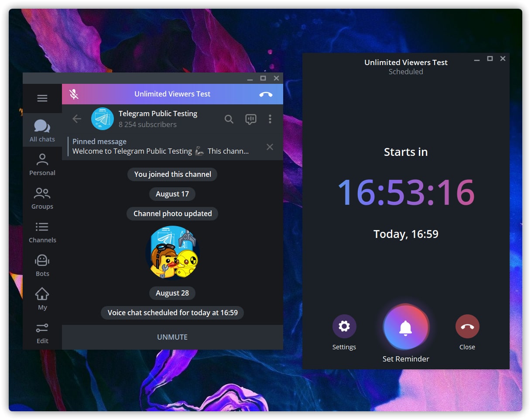Click the 16:53:16 countdown timer
This screenshot has height=420, width=531.
406,193
